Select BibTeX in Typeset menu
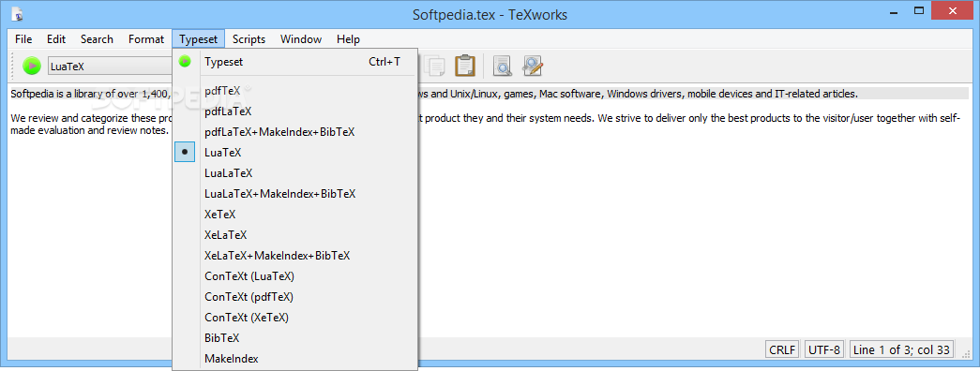980x371 pixels. (x=294, y=338)
